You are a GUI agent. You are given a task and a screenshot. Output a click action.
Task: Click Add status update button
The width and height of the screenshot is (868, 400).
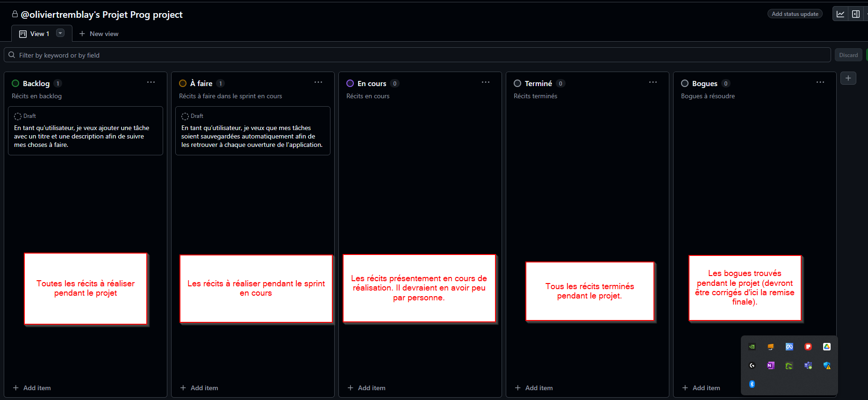coord(795,14)
